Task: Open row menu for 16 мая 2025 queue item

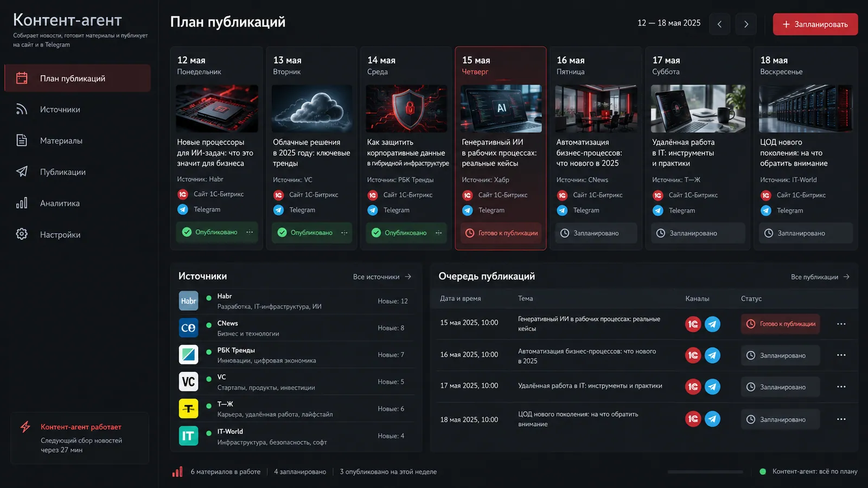Action: coord(841,355)
